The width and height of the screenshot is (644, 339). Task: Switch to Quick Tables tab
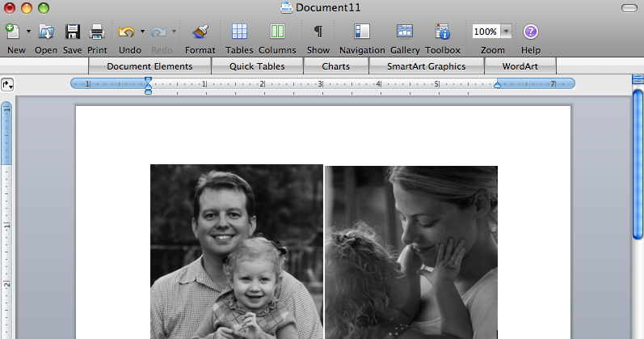point(257,66)
